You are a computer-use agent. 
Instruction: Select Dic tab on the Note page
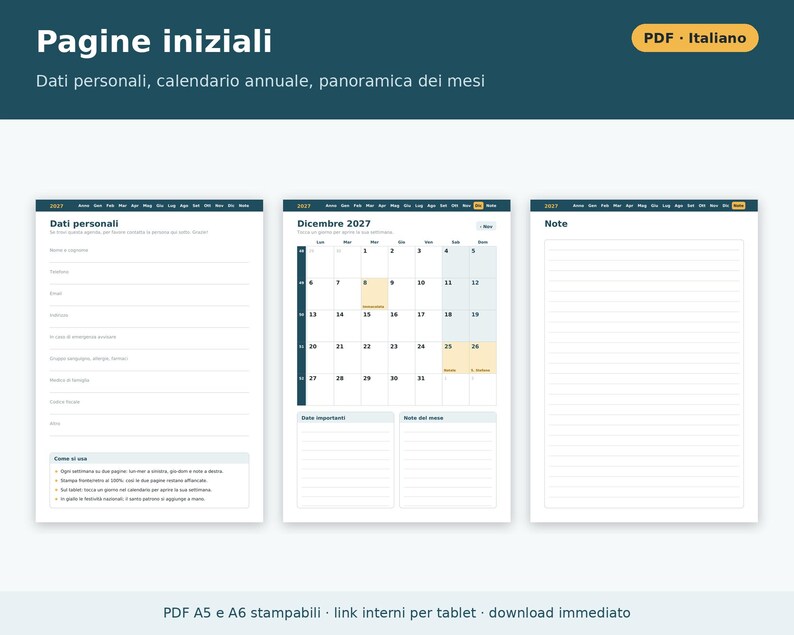(726, 206)
